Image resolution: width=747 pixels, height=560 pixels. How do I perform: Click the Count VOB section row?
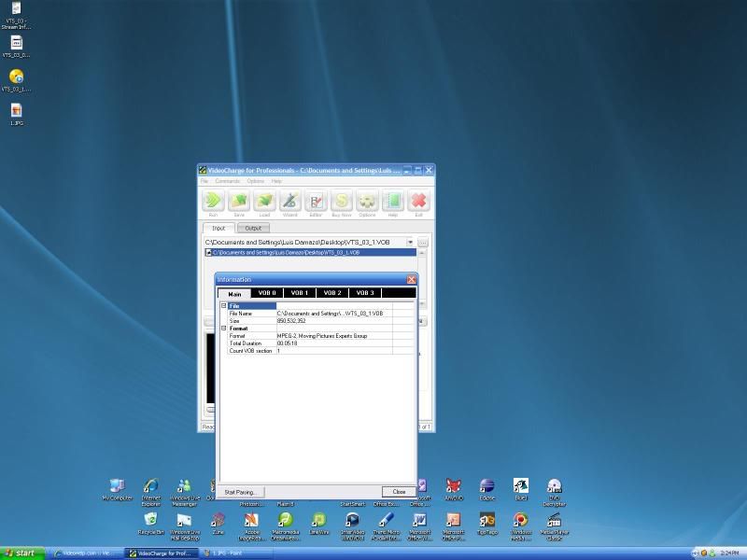pyautogui.click(x=320, y=351)
